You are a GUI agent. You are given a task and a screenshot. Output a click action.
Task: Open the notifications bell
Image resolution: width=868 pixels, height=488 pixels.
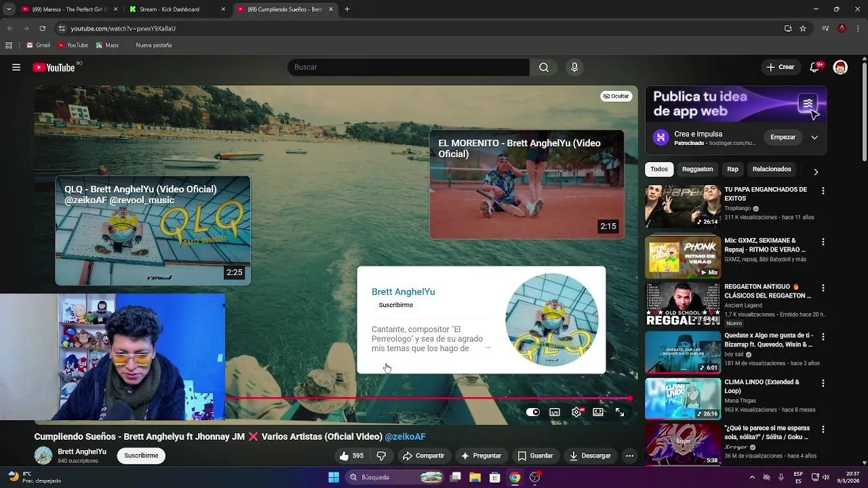click(x=814, y=67)
